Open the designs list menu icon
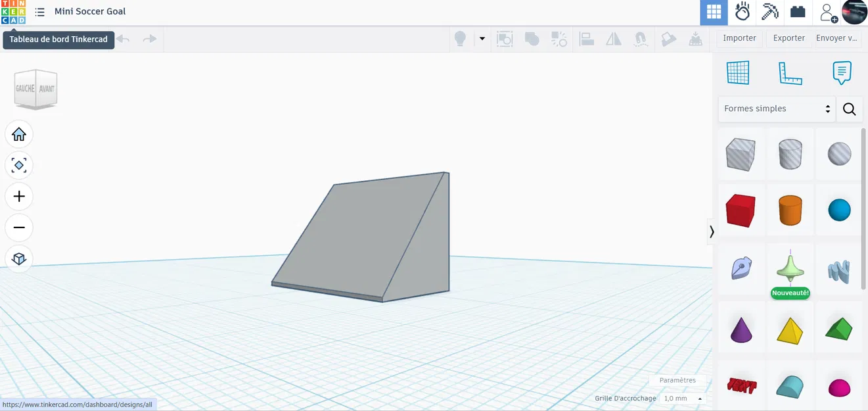 coord(40,12)
